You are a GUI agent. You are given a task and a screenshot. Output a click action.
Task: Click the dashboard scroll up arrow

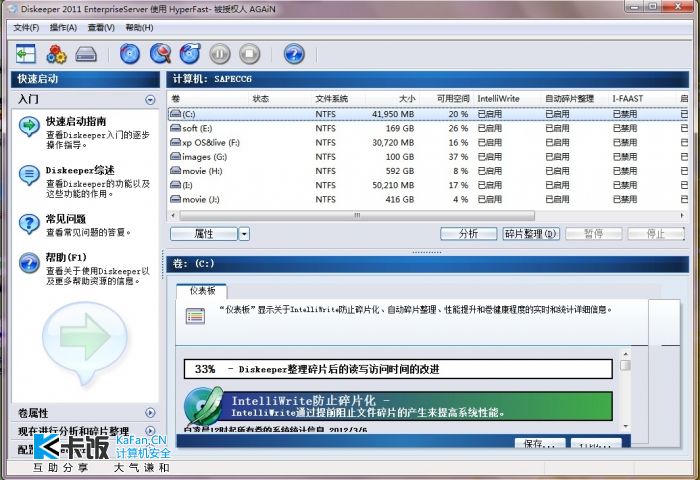[x=625, y=354]
